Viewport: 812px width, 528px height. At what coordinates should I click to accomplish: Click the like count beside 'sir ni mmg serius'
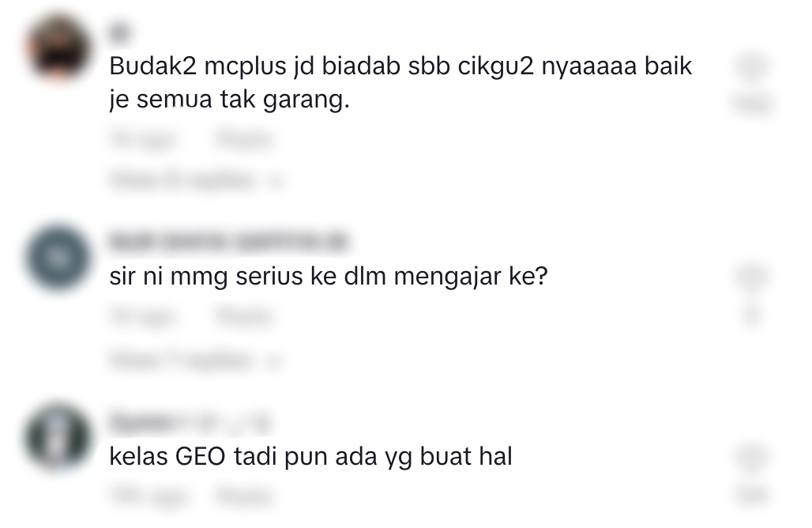point(752,315)
